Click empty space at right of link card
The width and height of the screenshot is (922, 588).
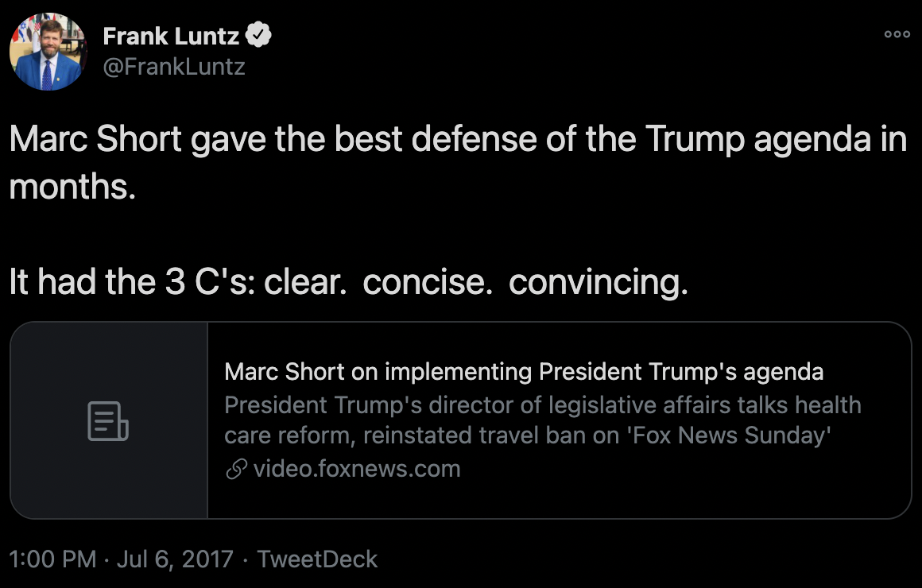874,477
